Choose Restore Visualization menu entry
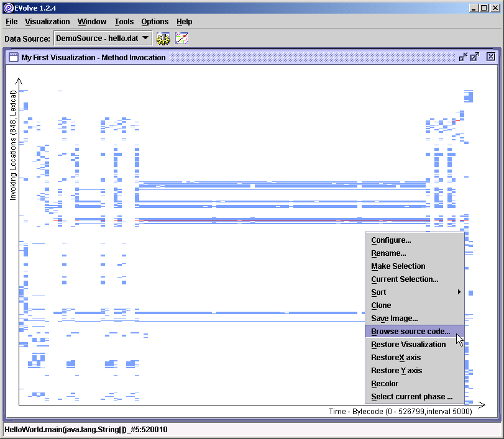The height and width of the screenshot is (439, 504). click(415, 344)
